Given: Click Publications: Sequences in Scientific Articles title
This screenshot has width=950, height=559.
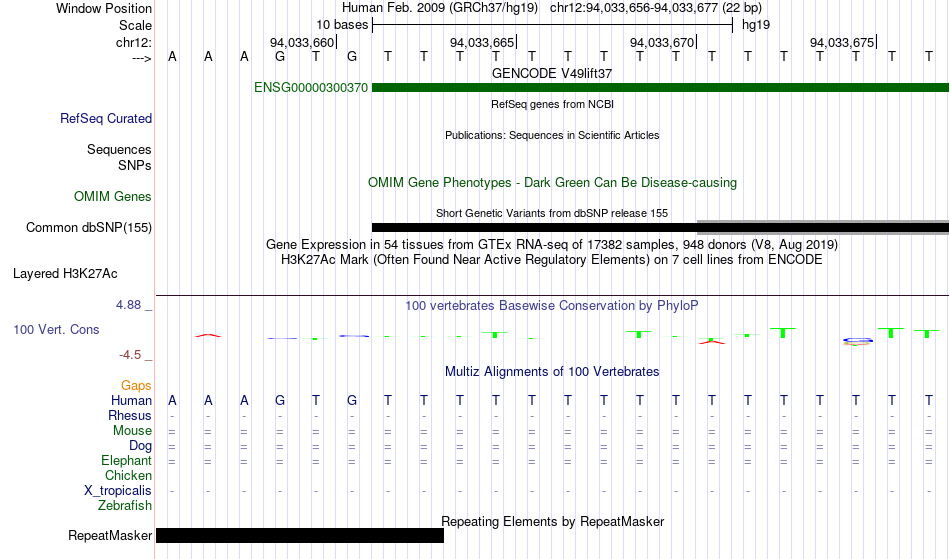Looking at the screenshot, I should (552, 135).
